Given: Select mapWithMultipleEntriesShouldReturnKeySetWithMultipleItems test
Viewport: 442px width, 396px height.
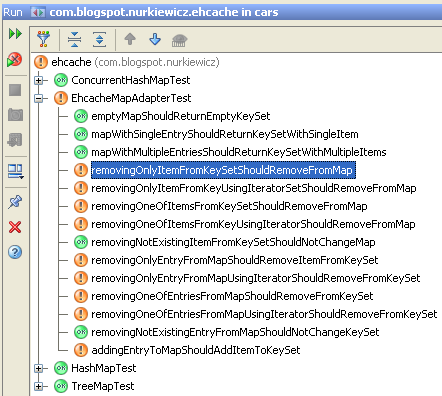Looking at the screenshot, I should click(x=239, y=152).
